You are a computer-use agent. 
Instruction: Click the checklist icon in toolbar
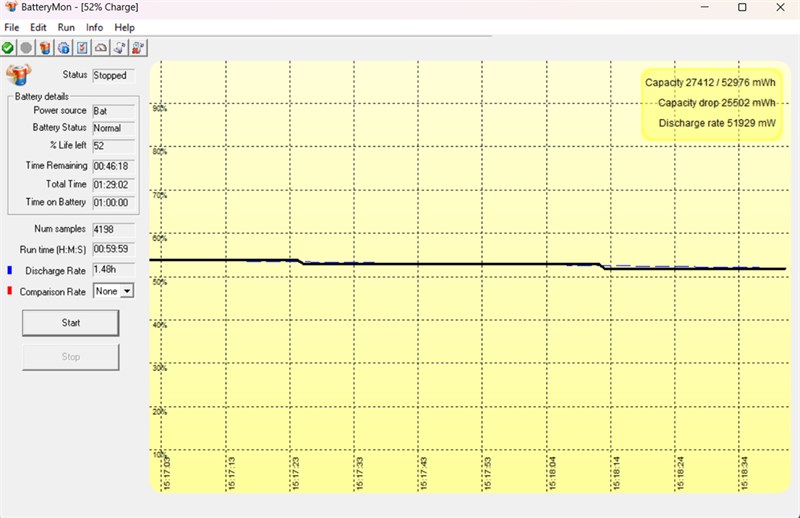click(82, 48)
